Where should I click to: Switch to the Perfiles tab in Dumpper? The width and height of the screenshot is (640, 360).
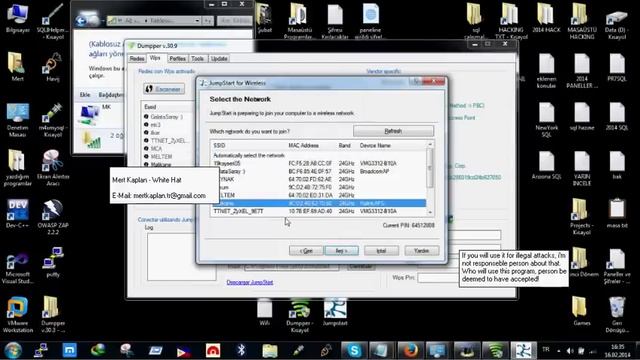point(177,59)
